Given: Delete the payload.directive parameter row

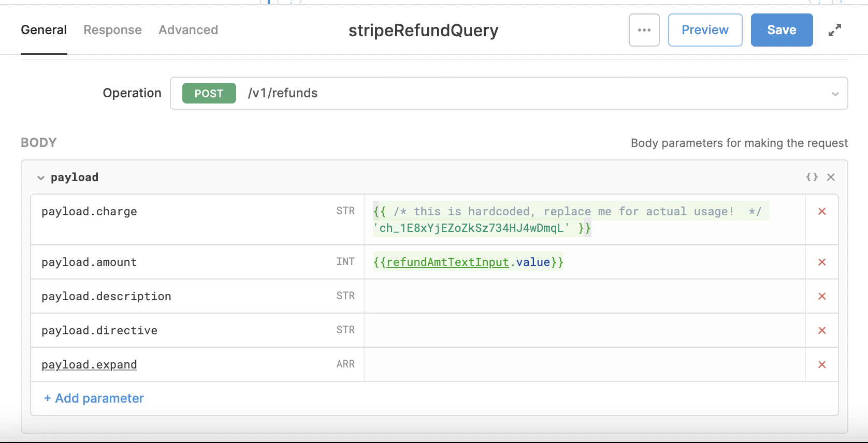Looking at the screenshot, I should pyautogui.click(x=821, y=330).
